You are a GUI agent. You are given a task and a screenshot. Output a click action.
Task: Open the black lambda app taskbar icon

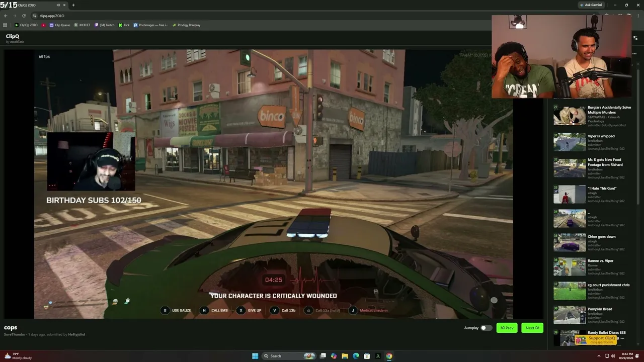coord(378,356)
